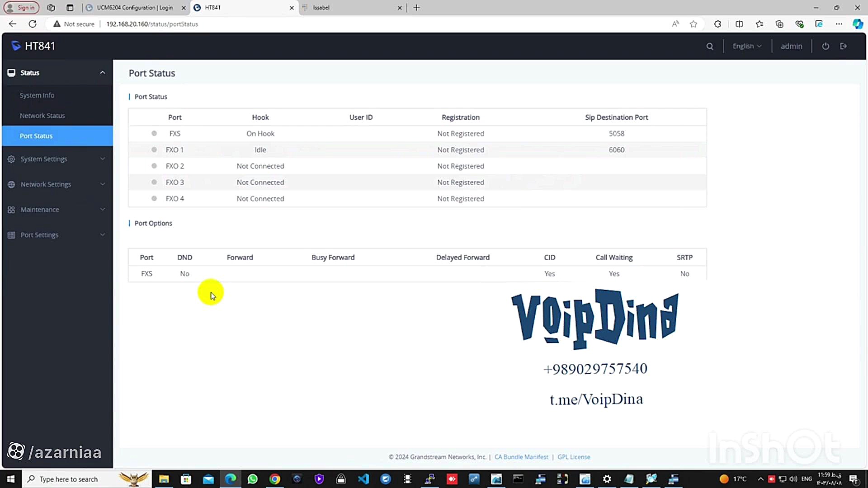The height and width of the screenshot is (488, 868).
Task: Collapse the Status sidebar section
Action: (103, 73)
